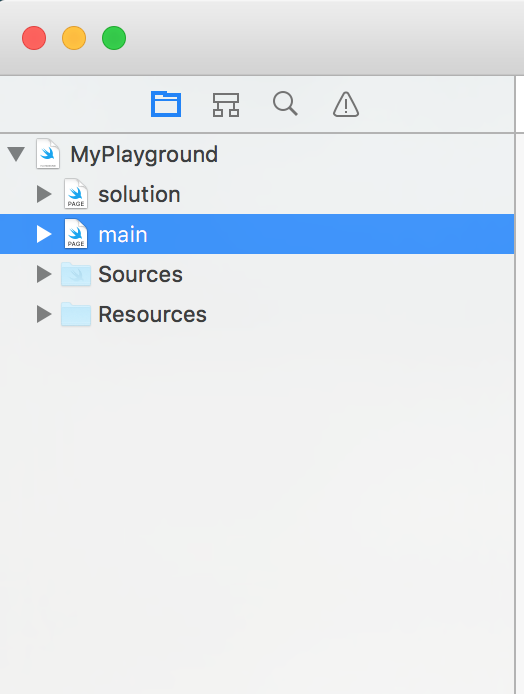Switch to the Symbol navigator hierarchy icon
Viewport: 524px width, 694px height.
(x=226, y=104)
